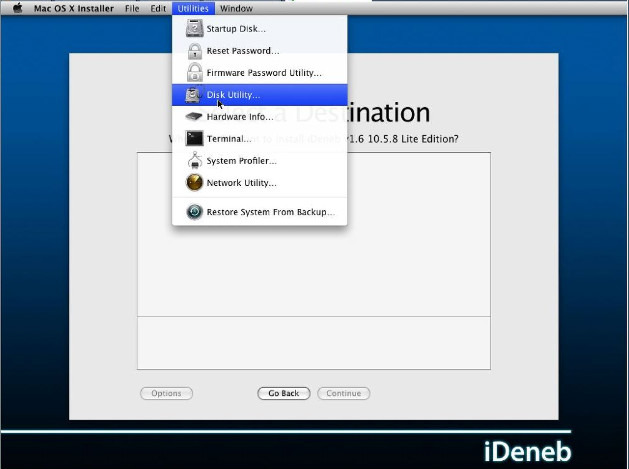Screen dimensions: 629x469
Task: Click the Go Back button
Action: tap(284, 393)
